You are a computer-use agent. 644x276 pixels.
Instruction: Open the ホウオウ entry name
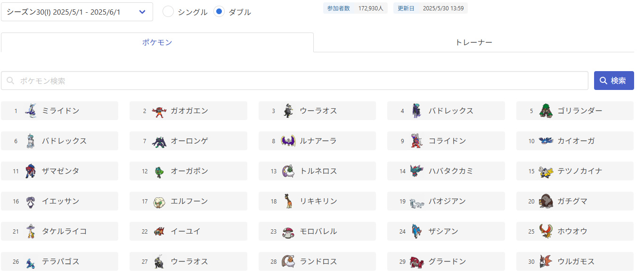(x=572, y=231)
